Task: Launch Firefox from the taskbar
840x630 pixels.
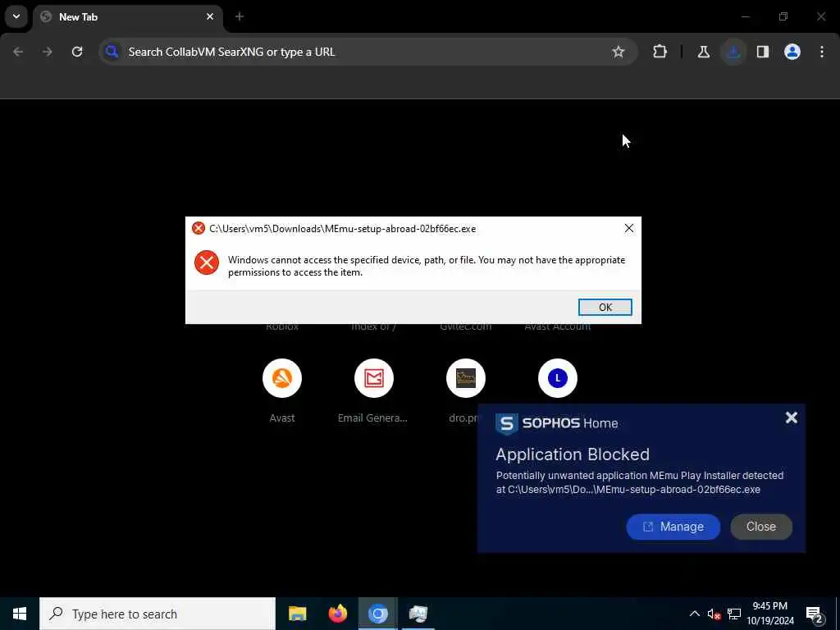Action: (337, 614)
